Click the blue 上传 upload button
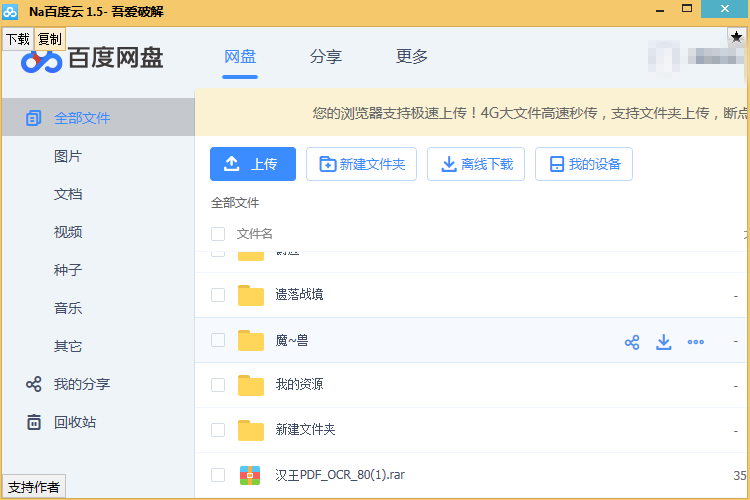750x500 pixels. 253,164
